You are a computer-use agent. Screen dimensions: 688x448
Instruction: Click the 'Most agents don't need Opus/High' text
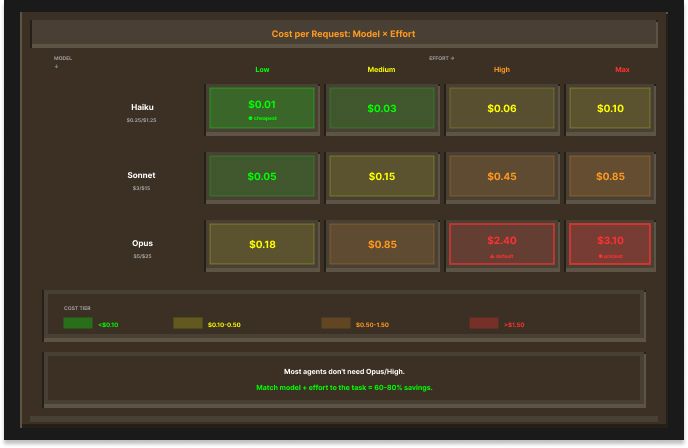coord(344,371)
